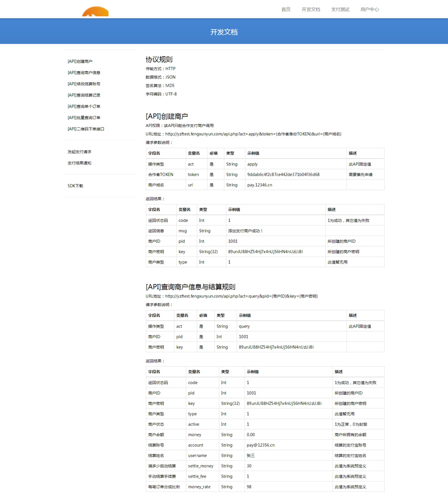The width and height of the screenshot is (448, 493).
Task: Click the pay@12356.cn account example cell
Action: click(261, 445)
